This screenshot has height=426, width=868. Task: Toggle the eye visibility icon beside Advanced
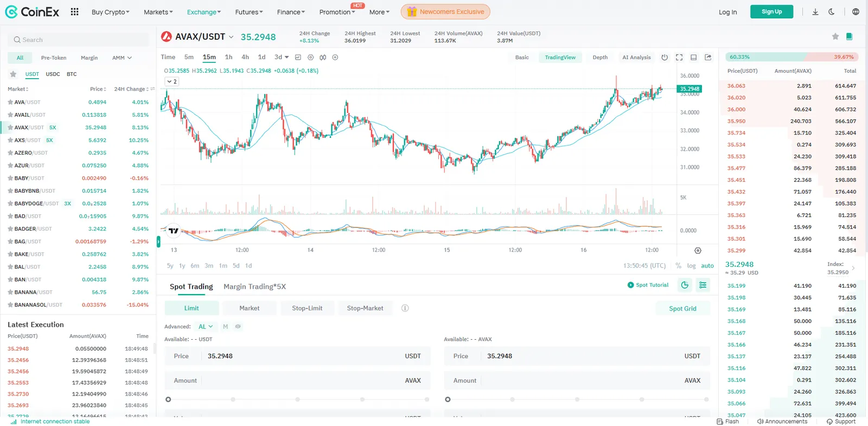click(x=238, y=327)
